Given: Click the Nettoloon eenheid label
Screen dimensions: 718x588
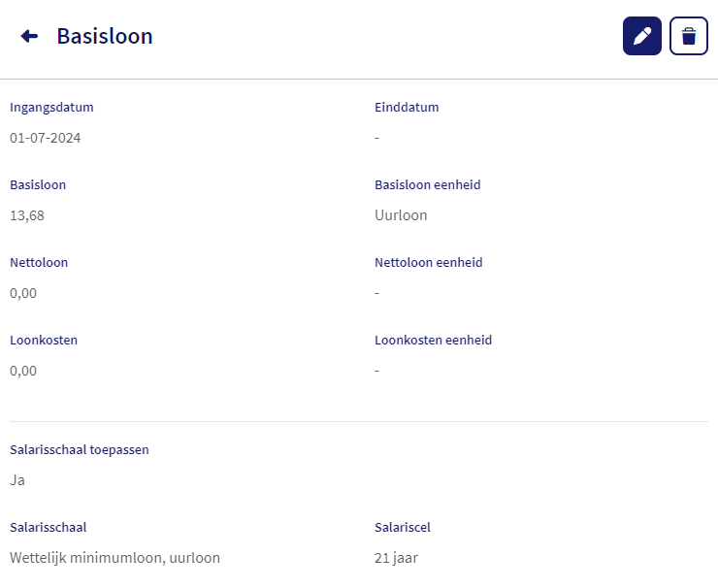Looking at the screenshot, I should 428,263.
